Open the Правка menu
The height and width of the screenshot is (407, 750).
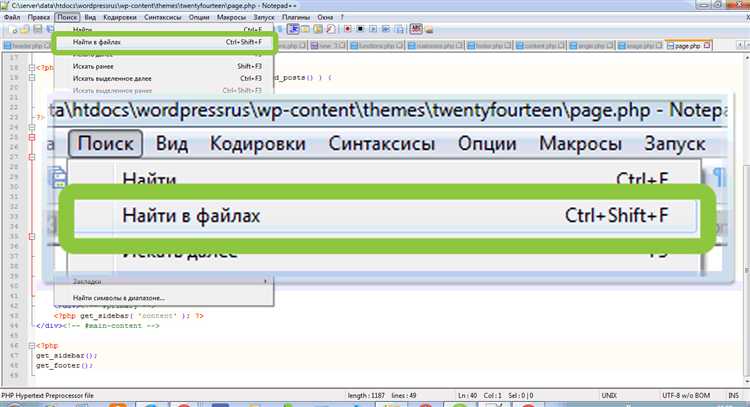(x=38, y=17)
